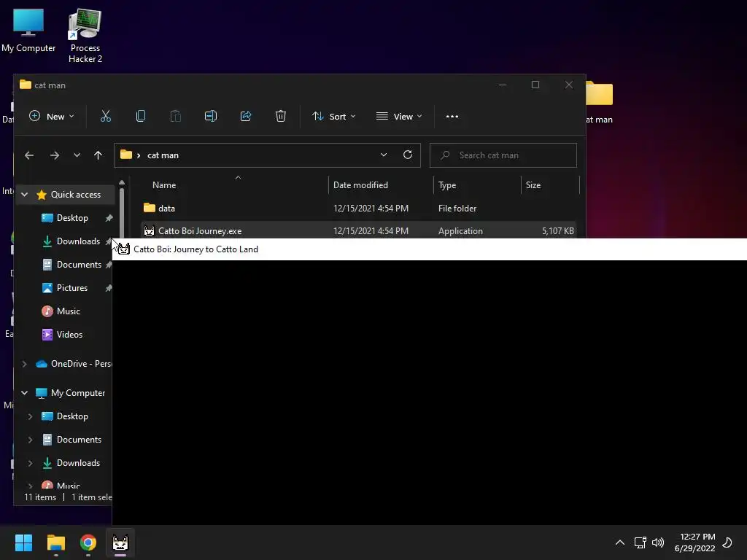This screenshot has width=747, height=560.
Task: Click the Cut scissors icon in toolbar
Action: (105, 116)
